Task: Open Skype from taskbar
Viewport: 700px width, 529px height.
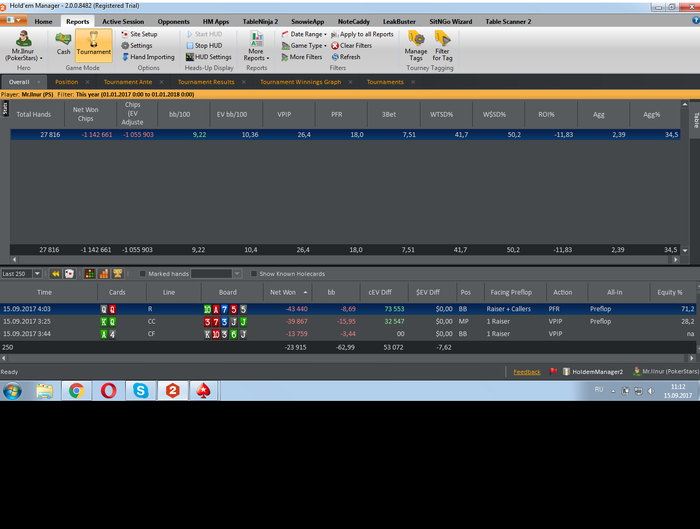Action: coord(141,391)
